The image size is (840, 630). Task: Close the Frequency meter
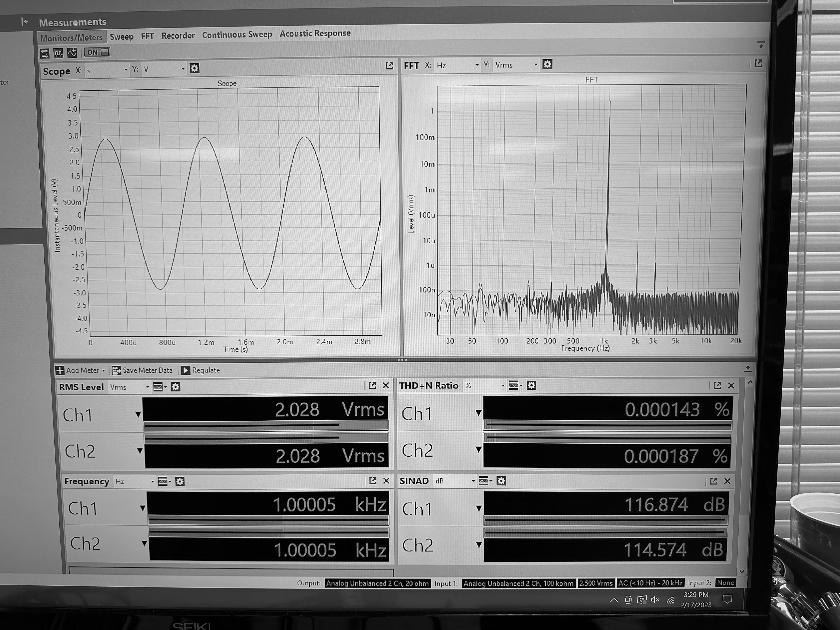pos(386,481)
